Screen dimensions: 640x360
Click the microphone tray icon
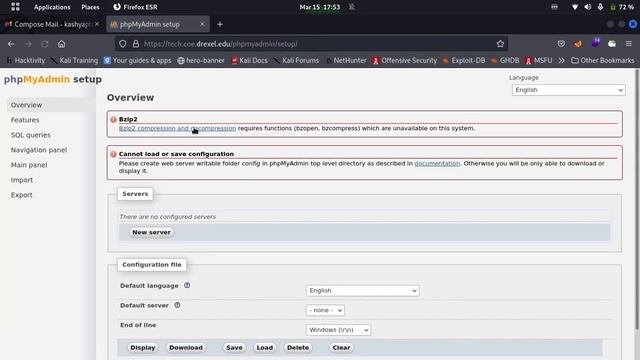[x=600, y=7]
